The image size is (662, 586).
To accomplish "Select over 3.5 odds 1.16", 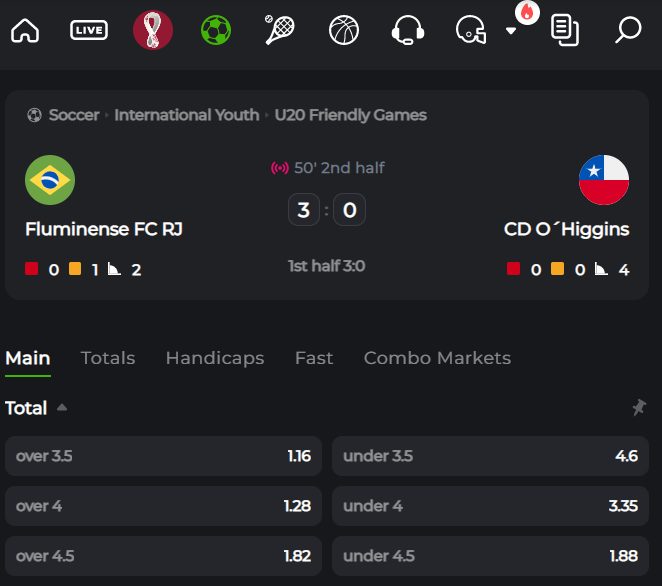I will tap(163, 456).
